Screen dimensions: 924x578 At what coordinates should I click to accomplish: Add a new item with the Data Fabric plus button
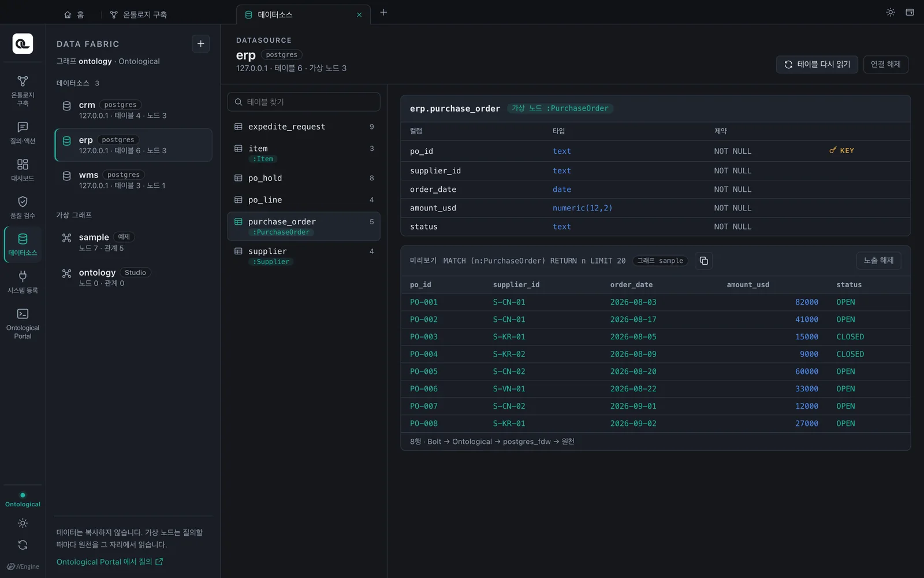[x=200, y=43]
